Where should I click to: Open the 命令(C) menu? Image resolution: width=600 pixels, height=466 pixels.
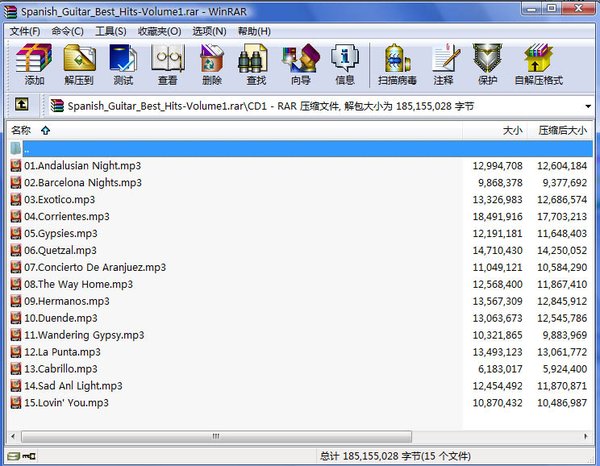[x=68, y=31]
